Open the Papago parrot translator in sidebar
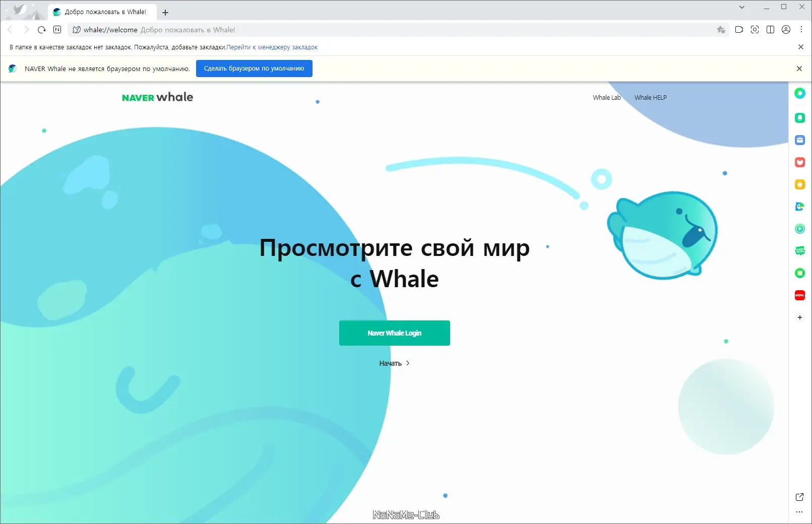The image size is (812, 524). [x=800, y=207]
